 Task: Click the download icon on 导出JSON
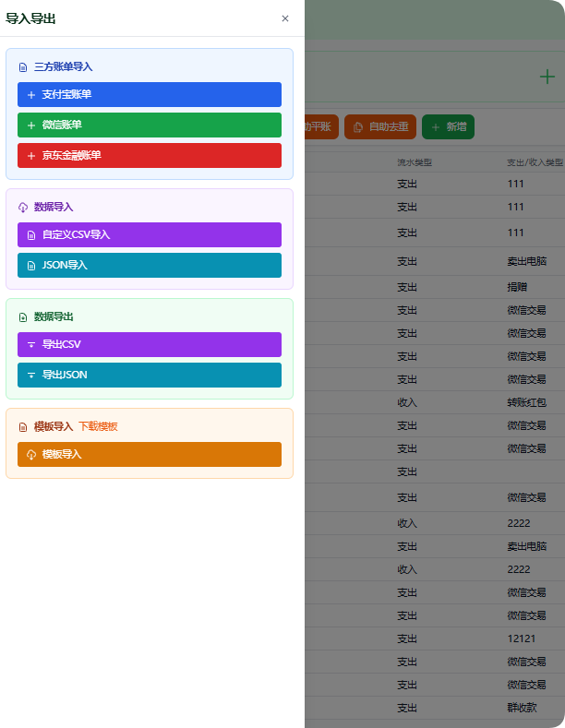click(31, 376)
